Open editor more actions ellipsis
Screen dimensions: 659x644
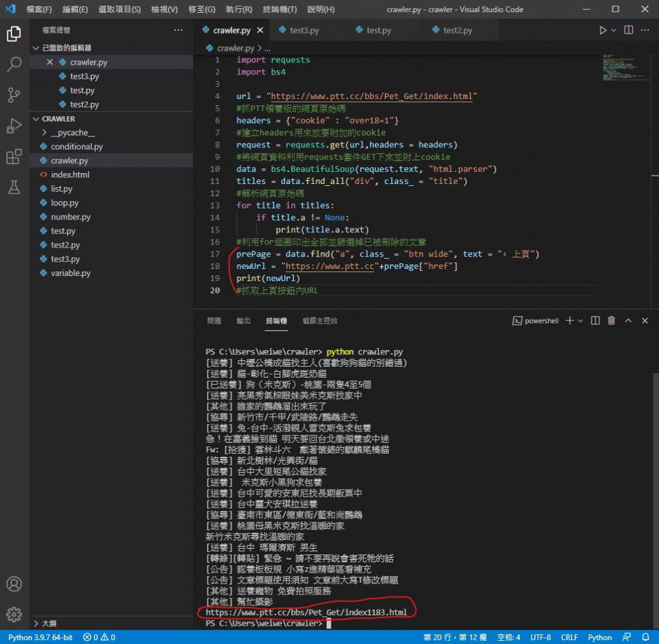point(645,30)
